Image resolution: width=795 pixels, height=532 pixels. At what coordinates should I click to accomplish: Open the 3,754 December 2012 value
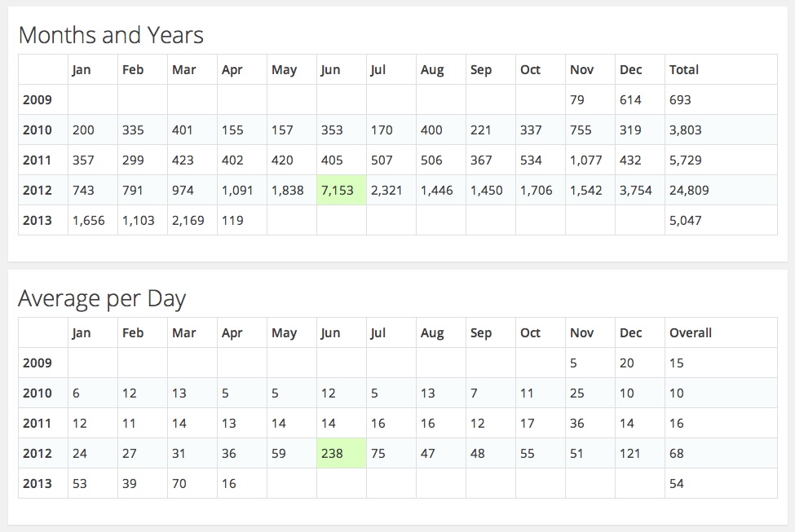(x=635, y=191)
